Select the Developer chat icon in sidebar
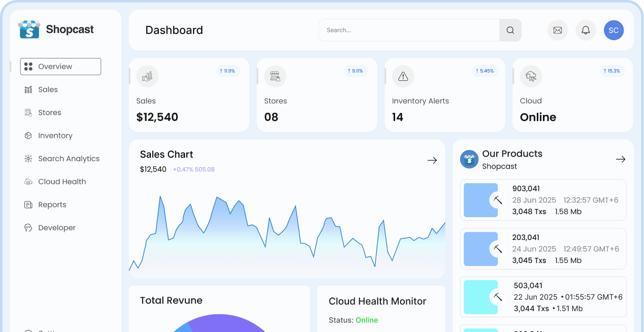 point(29,227)
